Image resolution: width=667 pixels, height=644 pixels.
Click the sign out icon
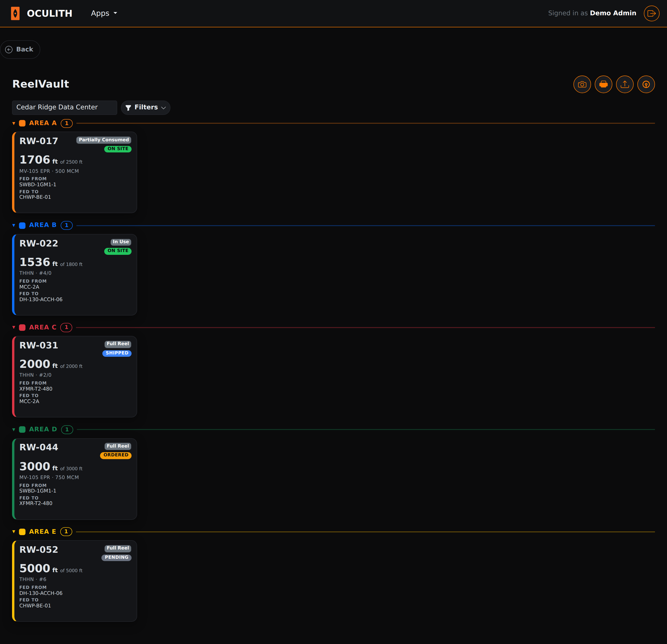(651, 13)
